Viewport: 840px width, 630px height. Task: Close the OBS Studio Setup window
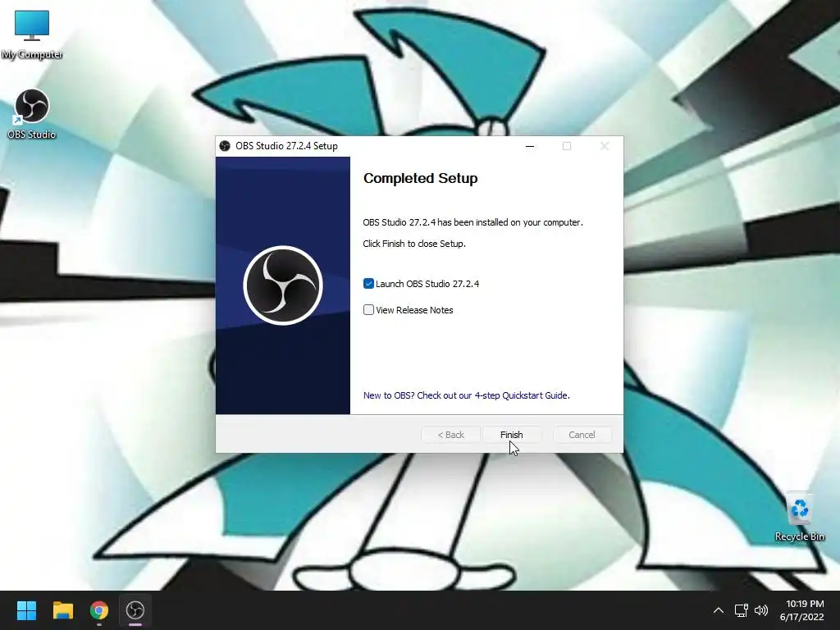tap(605, 146)
